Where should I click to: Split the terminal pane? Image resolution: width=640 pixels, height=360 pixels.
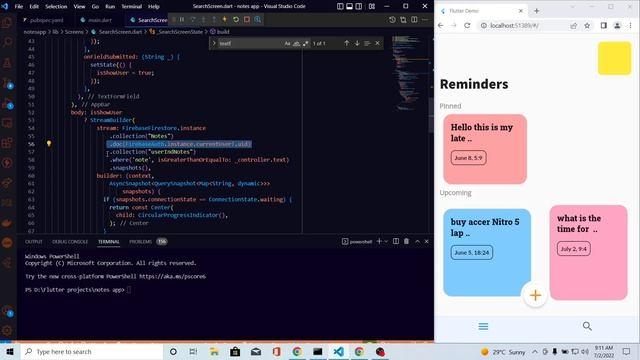(x=396, y=241)
